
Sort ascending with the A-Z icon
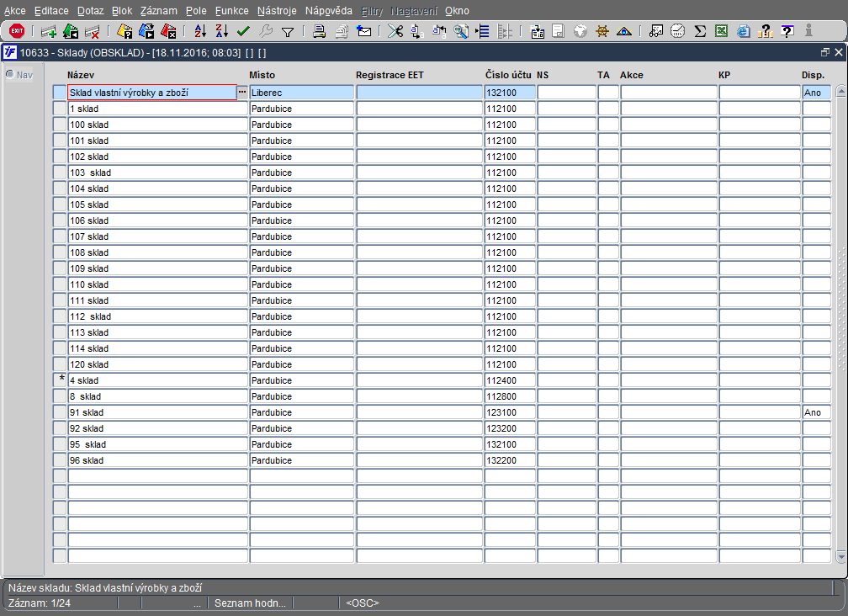tap(200, 31)
